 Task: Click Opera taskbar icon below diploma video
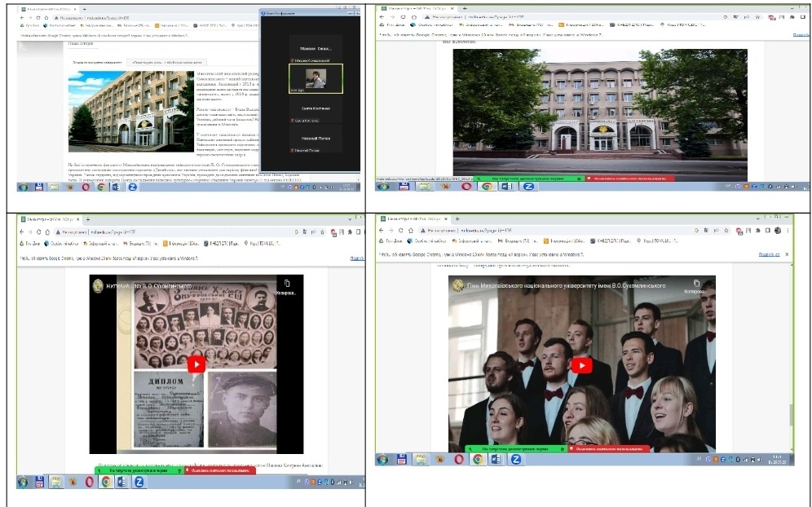[x=89, y=482]
